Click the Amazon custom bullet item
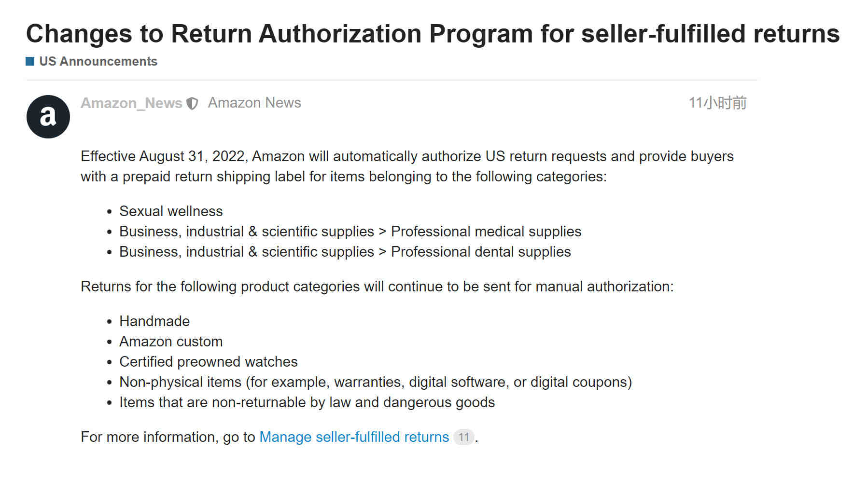868x480 pixels. tap(171, 342)
